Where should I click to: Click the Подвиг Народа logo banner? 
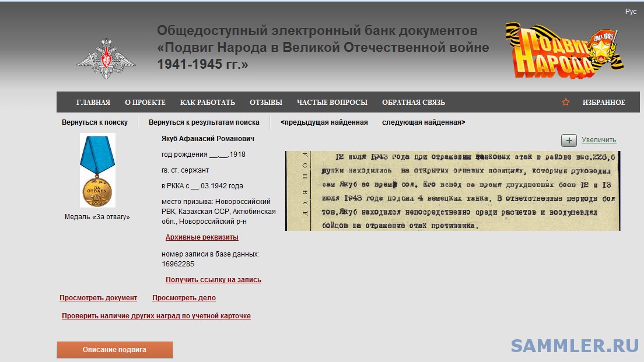pyautogui.click(x=563, y=51)
